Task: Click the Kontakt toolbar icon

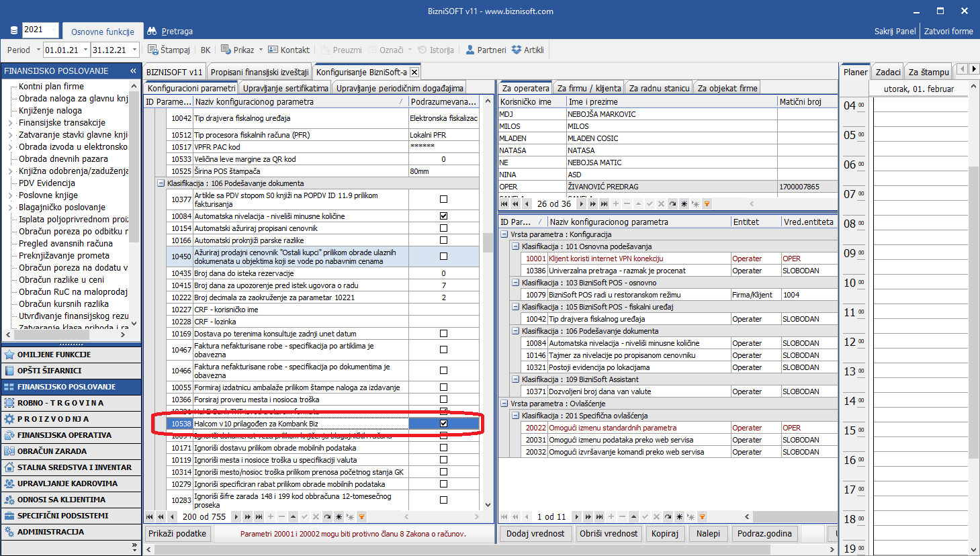Action: coord(273,50)
